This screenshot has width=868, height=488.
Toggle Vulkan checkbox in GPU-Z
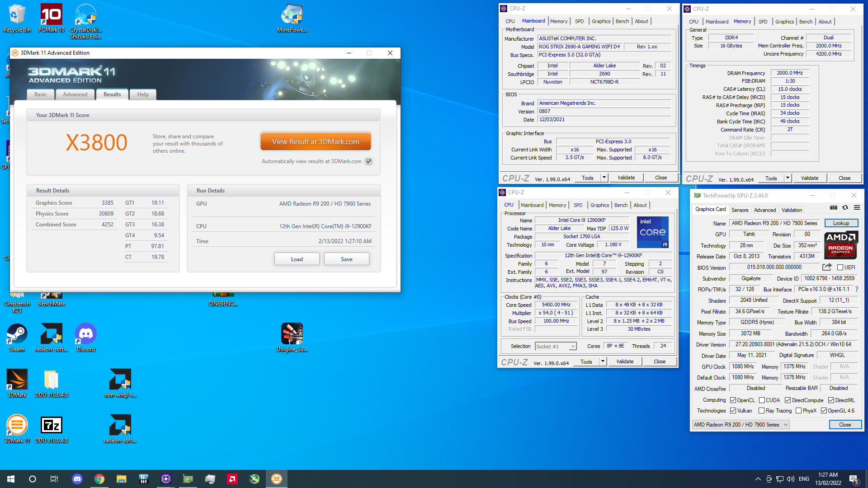pyautogui.click(x=733, y=411)
